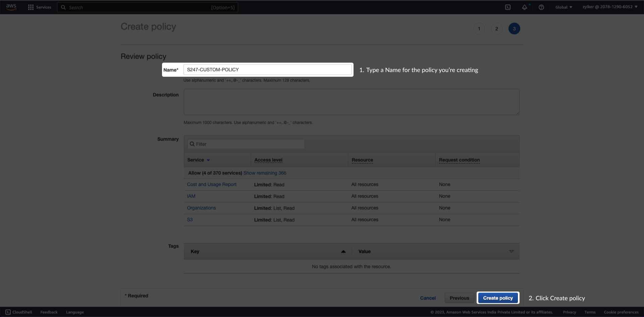Open the Cost and Usage Report link
This screenshot has width=644, height=317.
(212, 184)
